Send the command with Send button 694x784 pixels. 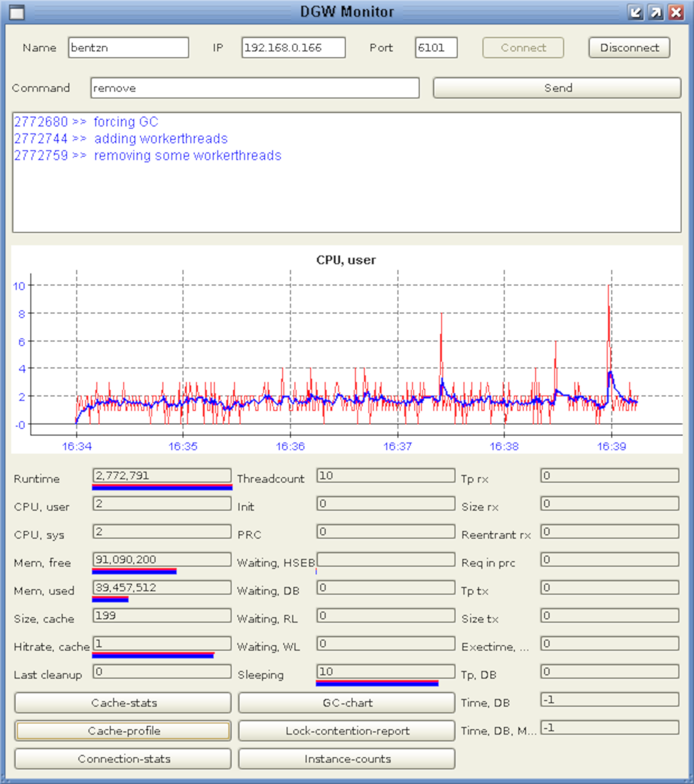click(557, 88)
